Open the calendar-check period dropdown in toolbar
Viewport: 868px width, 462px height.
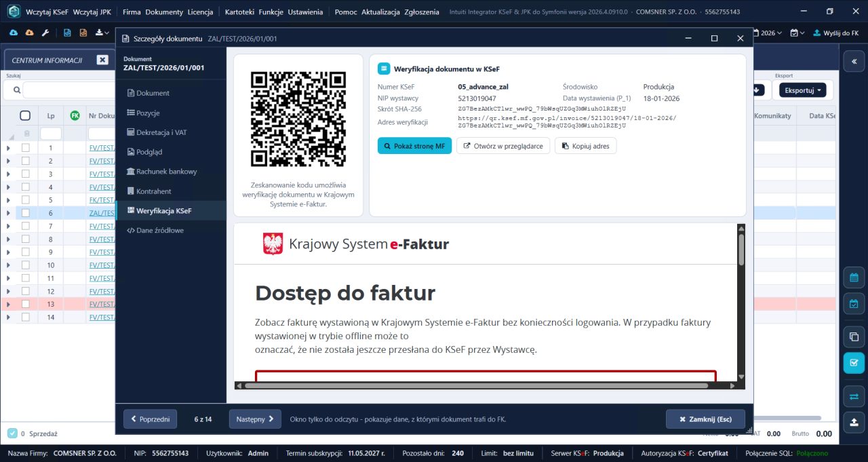(797, 33)
